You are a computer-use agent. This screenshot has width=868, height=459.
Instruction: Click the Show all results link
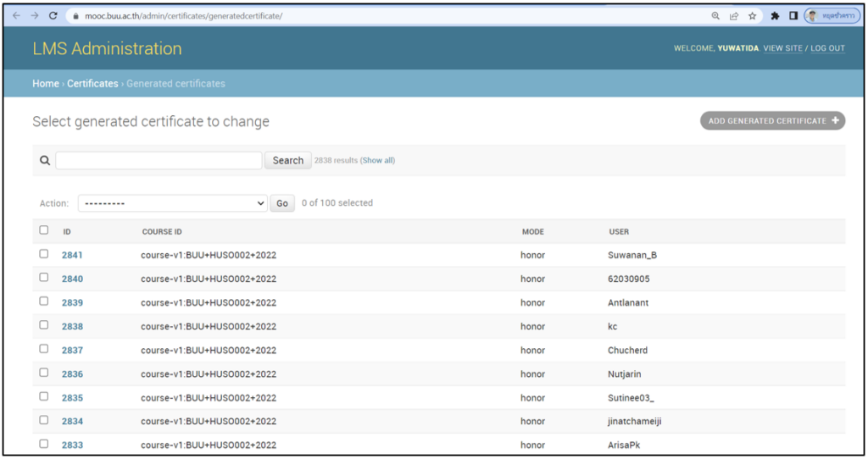coord(378,160)
